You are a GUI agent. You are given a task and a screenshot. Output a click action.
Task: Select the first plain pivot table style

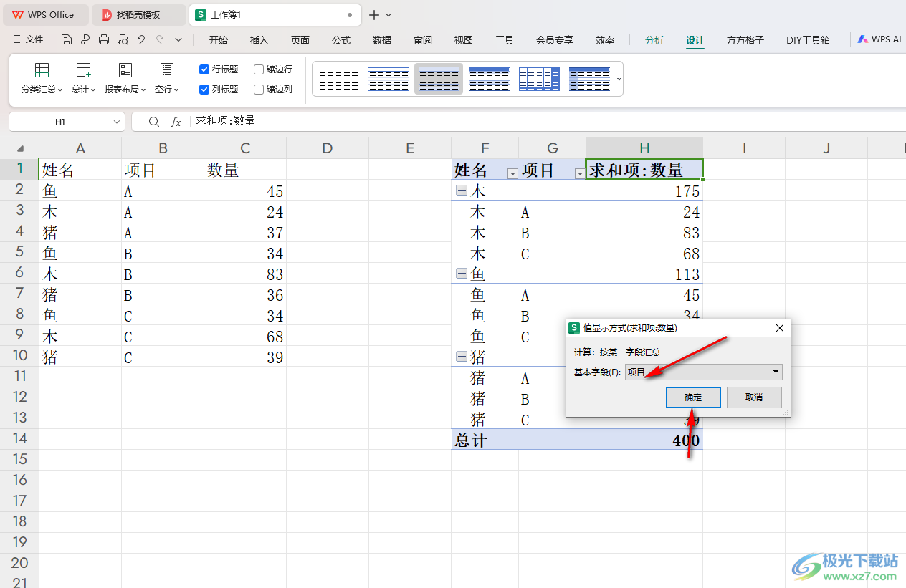coord(338,79)
